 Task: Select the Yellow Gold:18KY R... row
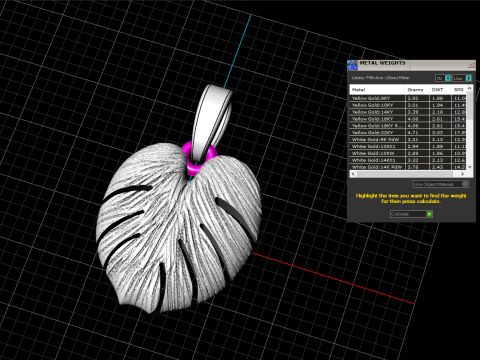(408, 126)
